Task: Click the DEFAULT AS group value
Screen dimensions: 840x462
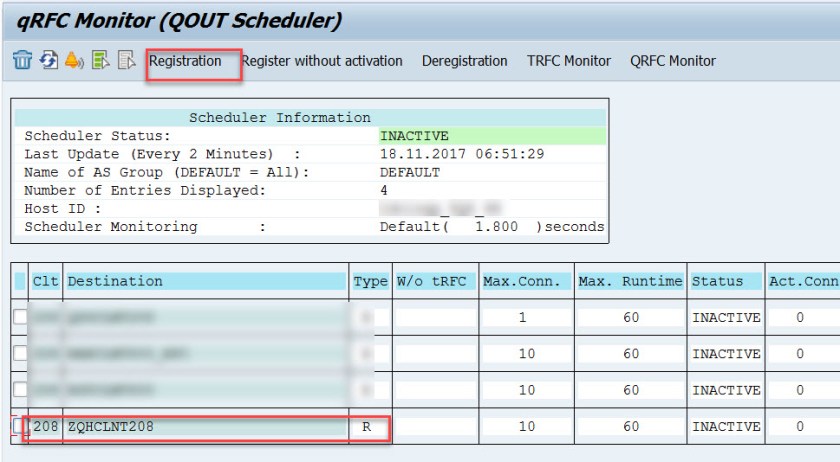Action: click(x=410, y=172)
